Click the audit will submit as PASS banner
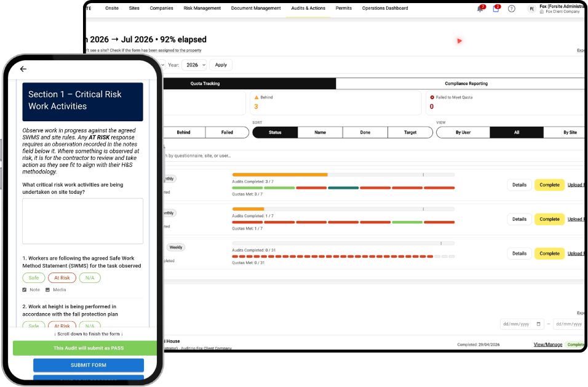Screen dimensions: 588x387 (85, 348)
